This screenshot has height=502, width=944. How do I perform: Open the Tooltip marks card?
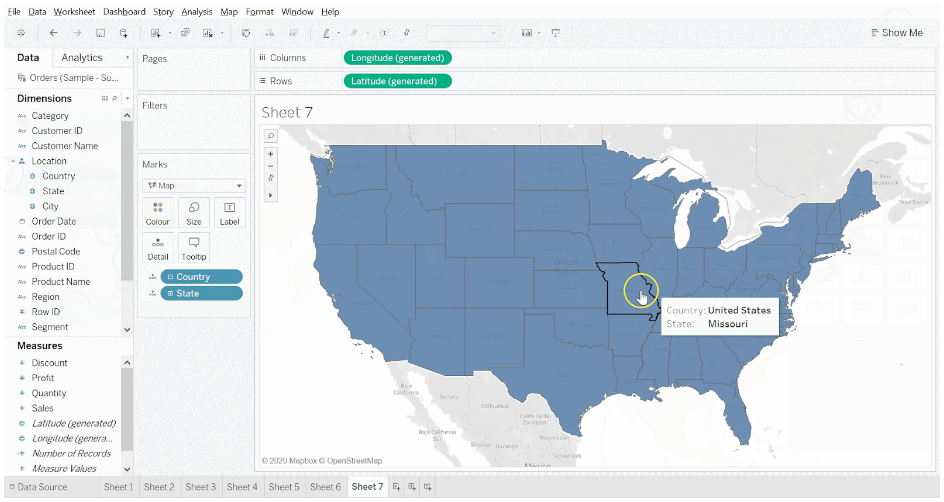pyautogui.click(x=194, y=247)
